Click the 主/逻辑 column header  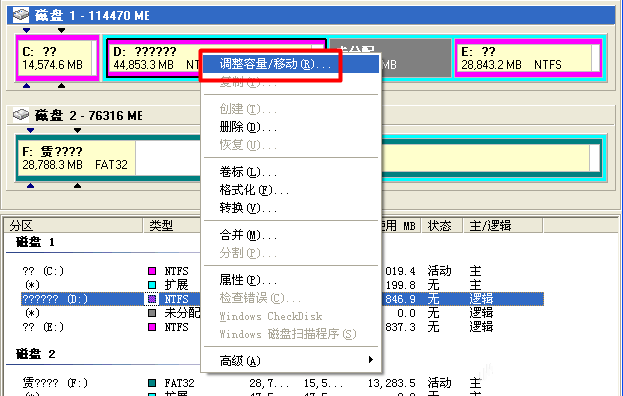503,226
